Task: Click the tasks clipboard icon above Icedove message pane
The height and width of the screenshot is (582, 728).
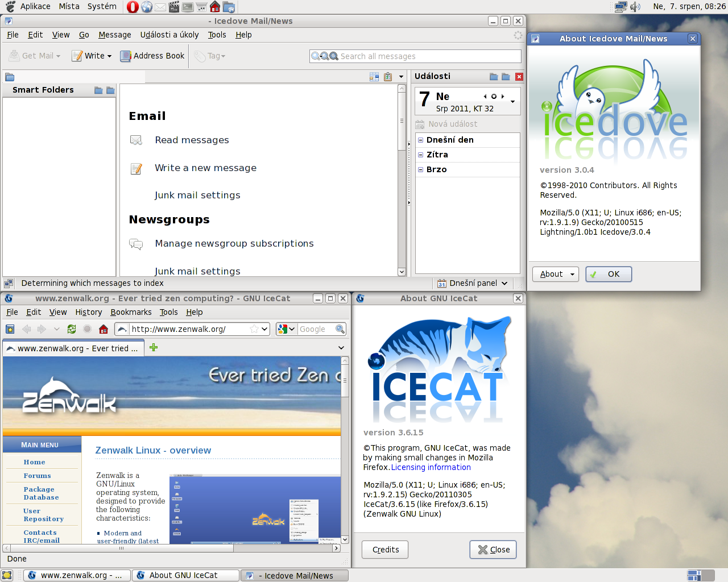Action: tap(388, 77)
